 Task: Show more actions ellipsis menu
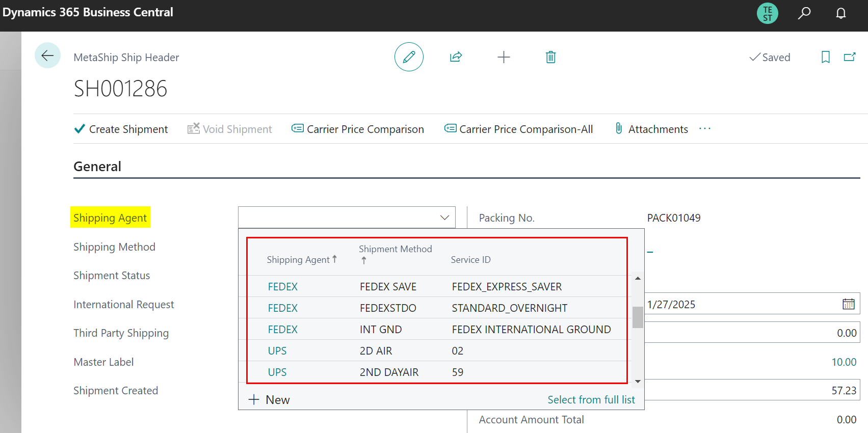pyautogui.click(x=705, y=129)
